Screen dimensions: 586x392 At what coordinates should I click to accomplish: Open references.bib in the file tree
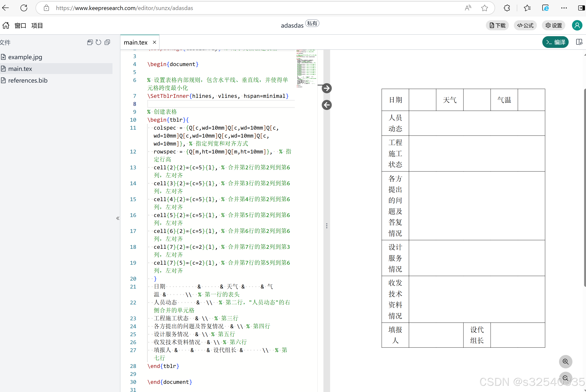click(x=28, y=80)
